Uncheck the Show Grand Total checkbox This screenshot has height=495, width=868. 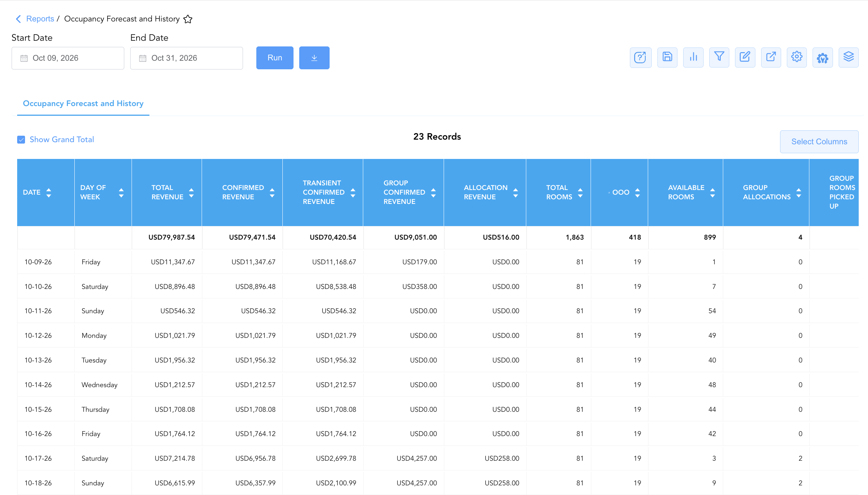point(21,140)
